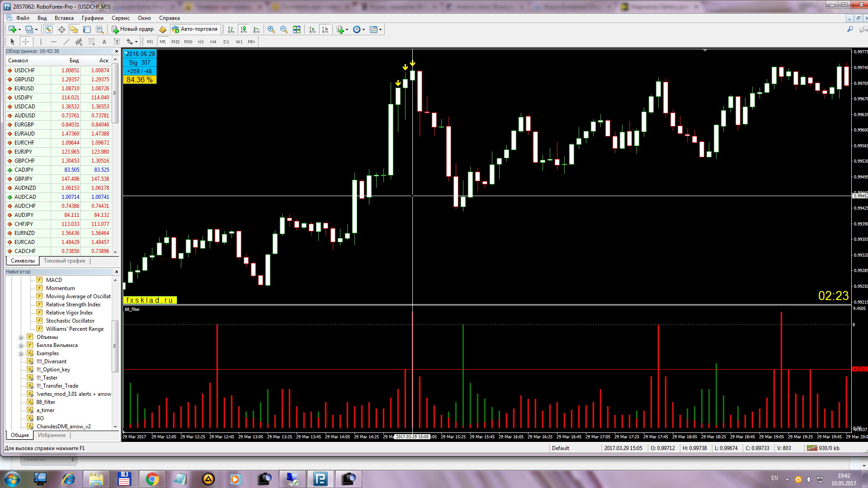This screenshot has height=488, width=868.
Task: Toggle the D1 timeframe
Action: [226, 42]
